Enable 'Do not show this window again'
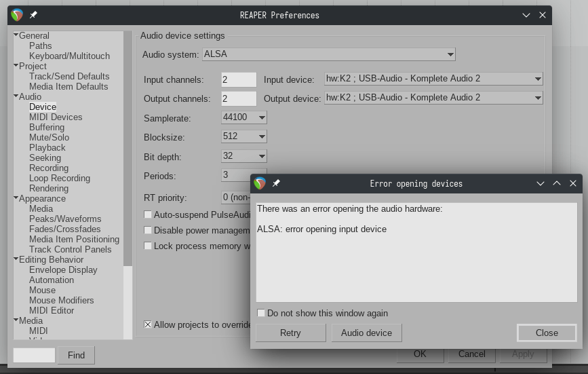This screenshot has height=374, width=588. [261, 313]
